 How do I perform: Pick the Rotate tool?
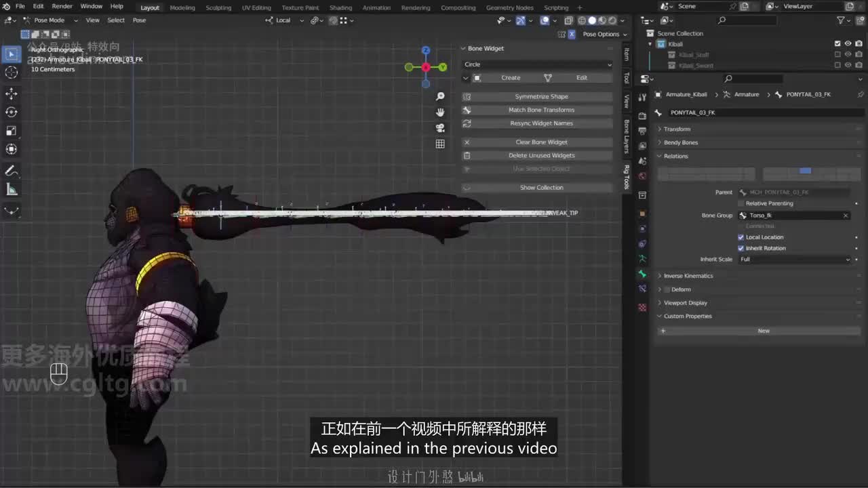click(12, 112)
